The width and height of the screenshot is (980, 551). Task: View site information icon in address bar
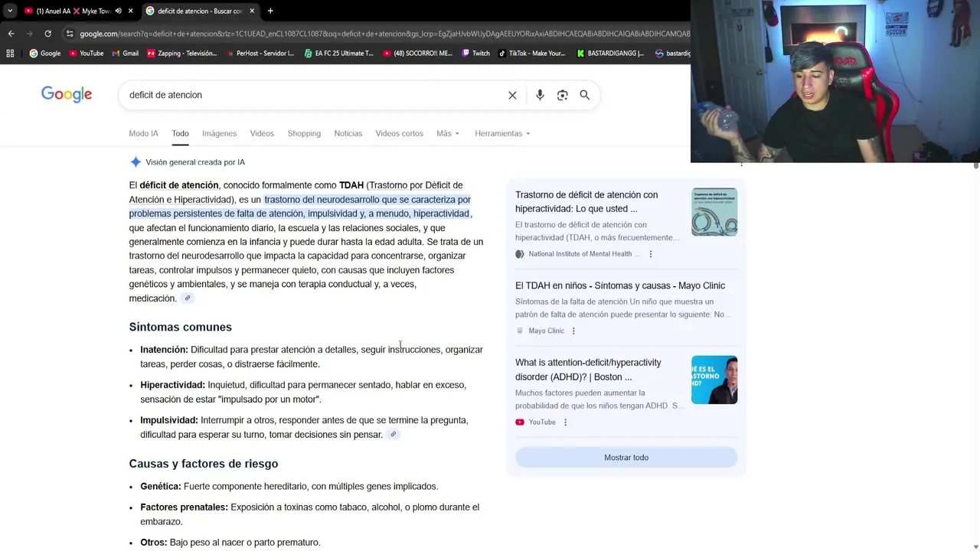(x=70, y=34)
